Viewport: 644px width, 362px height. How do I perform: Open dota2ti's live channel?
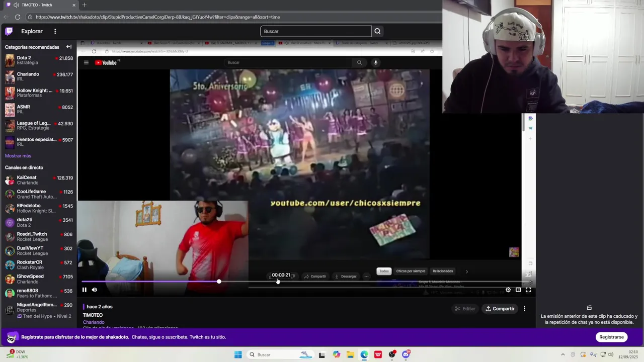click(39, 222)
